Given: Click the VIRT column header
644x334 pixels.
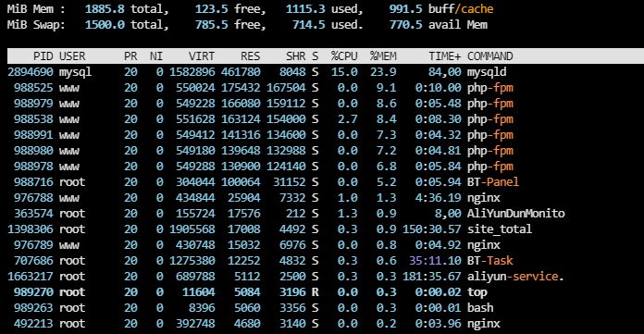Looking at the screenshot, I should 202,56.
